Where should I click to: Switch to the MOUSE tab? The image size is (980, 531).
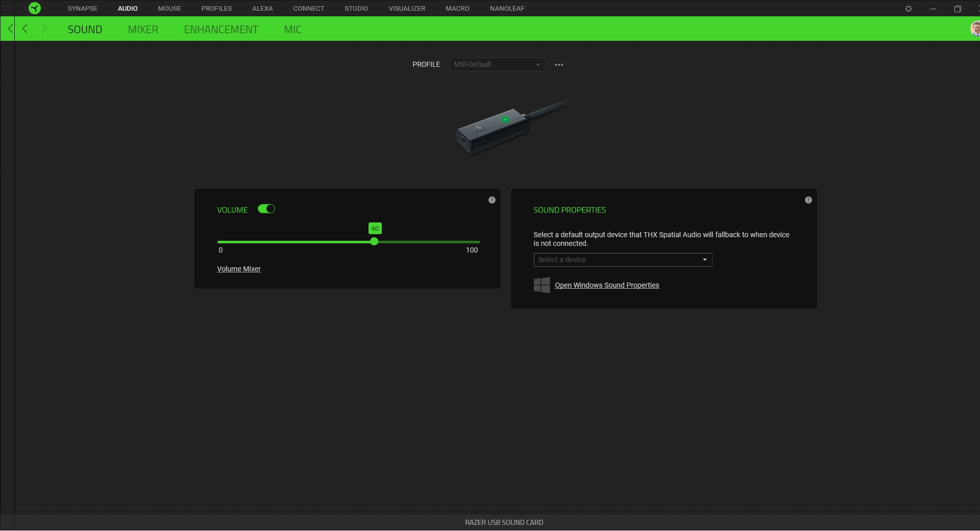[169, 9]
